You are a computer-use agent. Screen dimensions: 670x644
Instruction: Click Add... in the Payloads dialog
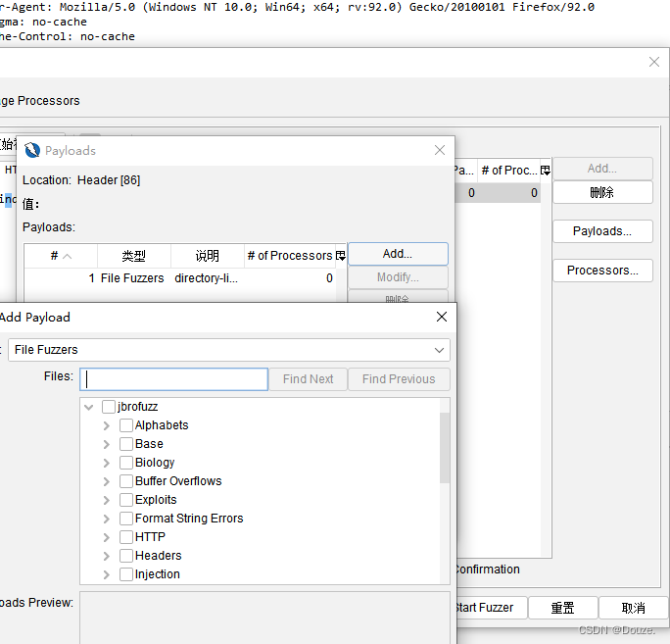coord(398,254)
